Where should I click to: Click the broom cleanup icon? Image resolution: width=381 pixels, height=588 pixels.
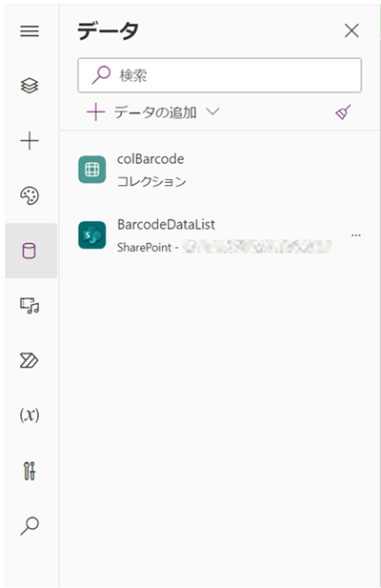343,112
